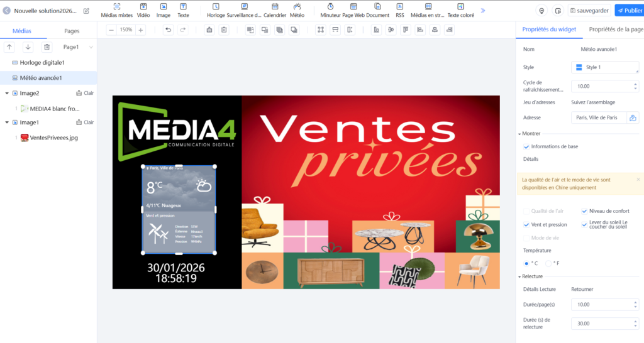Toggle the Vent et pression checkbox
This screenshot has height=343, width=644.
point(526,224)
